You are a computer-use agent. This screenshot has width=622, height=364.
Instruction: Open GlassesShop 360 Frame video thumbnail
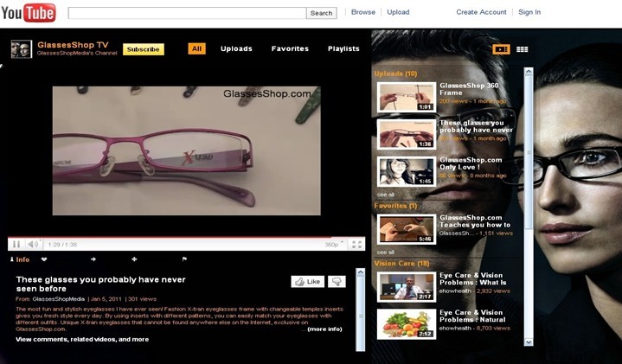pyautogui.click(x=407, y=97)
